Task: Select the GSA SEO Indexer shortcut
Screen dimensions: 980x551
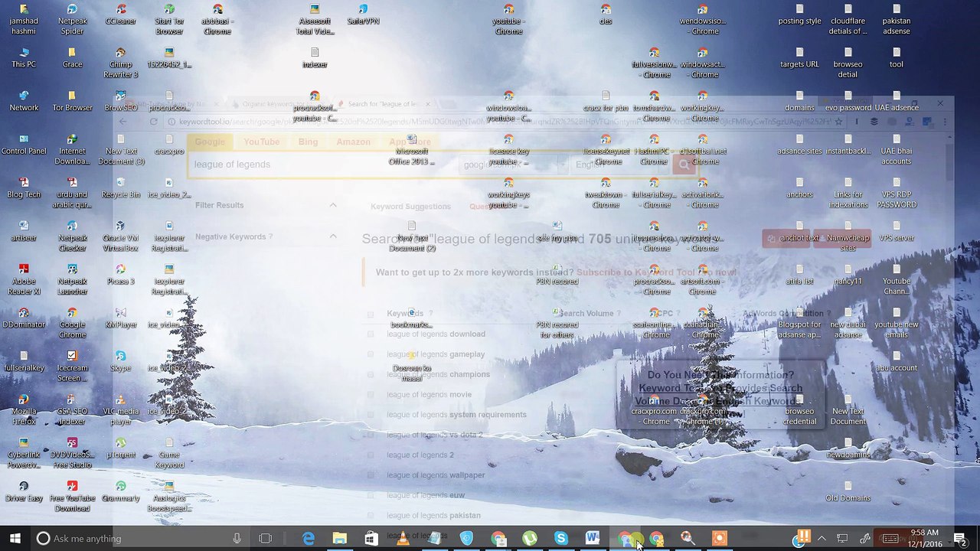Action: (x=73, y=410)
